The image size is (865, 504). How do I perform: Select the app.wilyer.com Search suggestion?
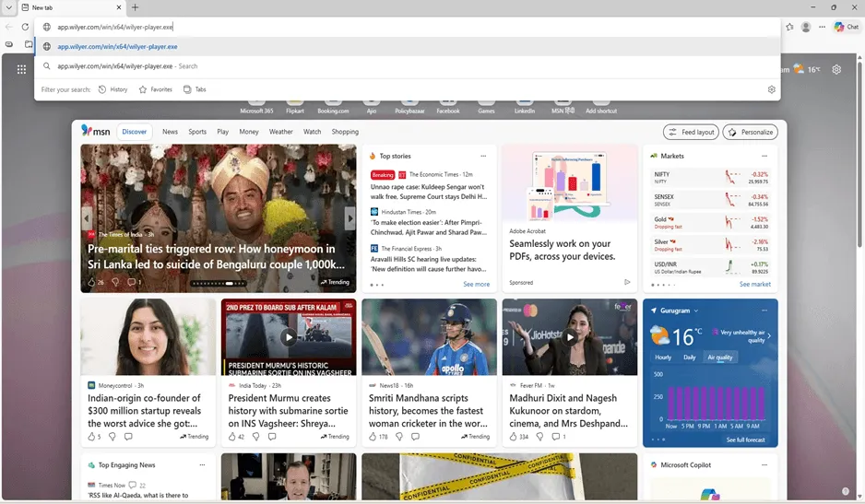pyautogui.click(x=407, y=66)
